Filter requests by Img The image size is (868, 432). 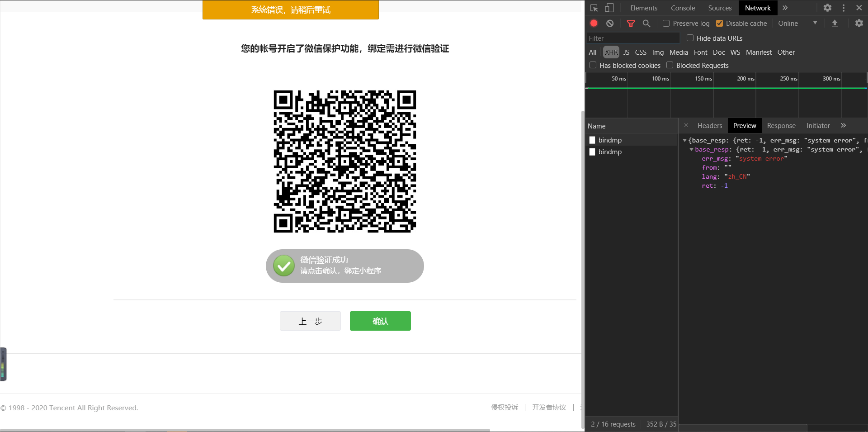click(x=658, y=52)
